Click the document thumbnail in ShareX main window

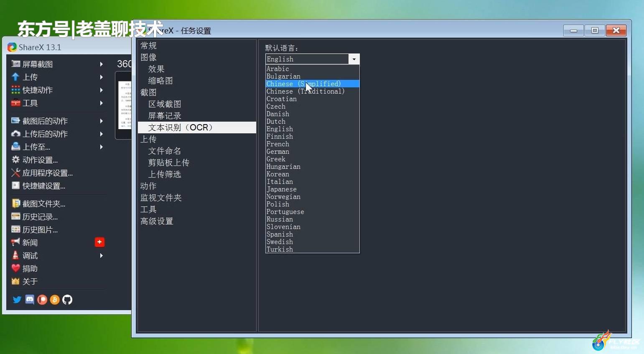125,105
